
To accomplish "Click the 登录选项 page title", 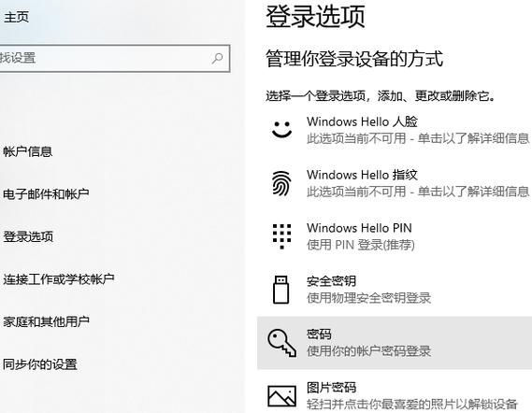I will click(315, 16).
